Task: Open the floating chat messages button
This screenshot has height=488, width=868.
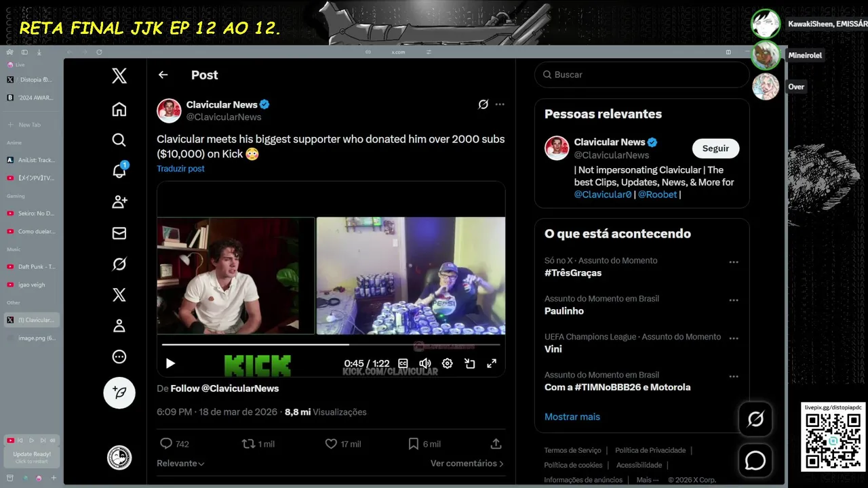Action: pyautogui.click(x=755, y=461)
